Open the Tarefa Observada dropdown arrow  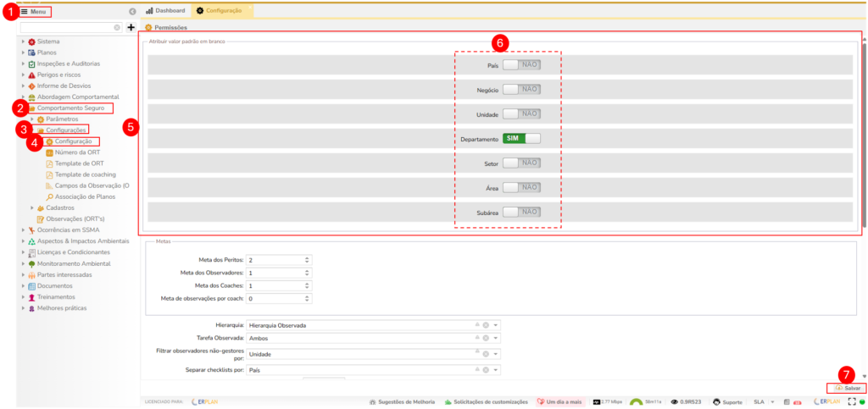(x=496, y=338)
